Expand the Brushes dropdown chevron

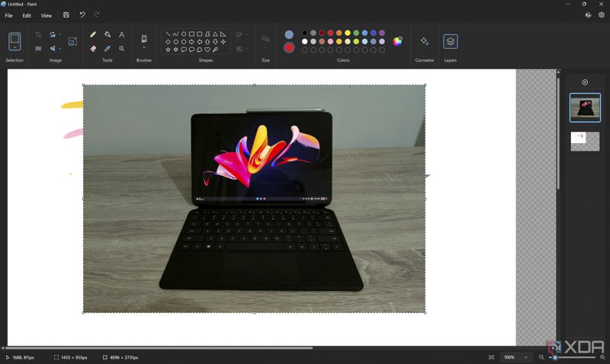[x=144, y=47]
